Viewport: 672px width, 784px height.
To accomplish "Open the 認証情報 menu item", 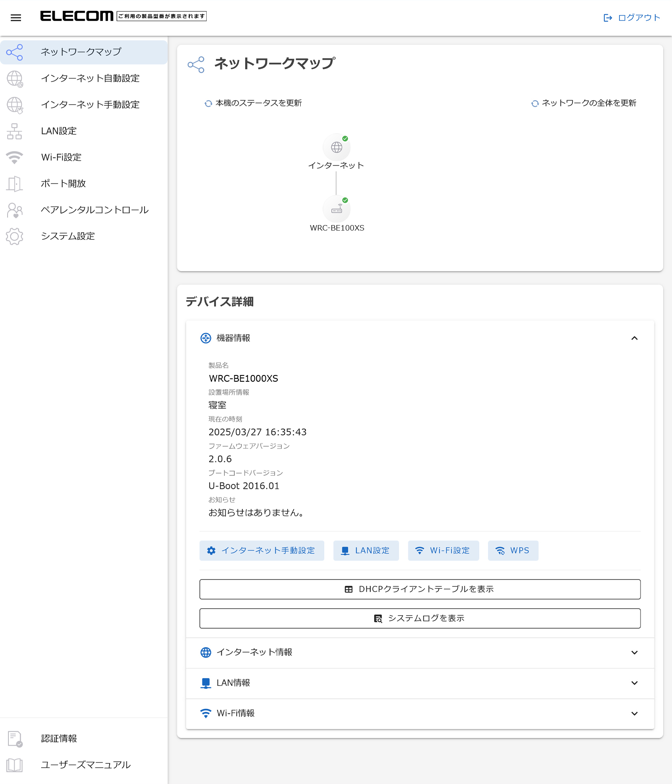I will coord(59,739).
